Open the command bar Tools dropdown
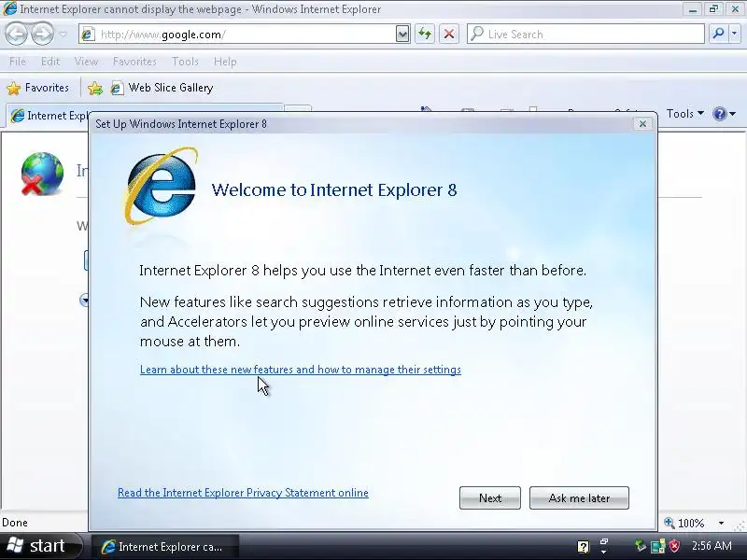The height and width of the screenshot is (560, 747). click(x=685, y=114)
